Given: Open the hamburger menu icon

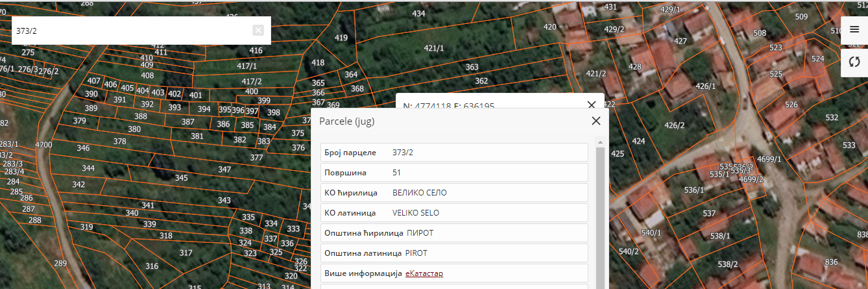Looking at the screenshot, I should click(854, 29).
